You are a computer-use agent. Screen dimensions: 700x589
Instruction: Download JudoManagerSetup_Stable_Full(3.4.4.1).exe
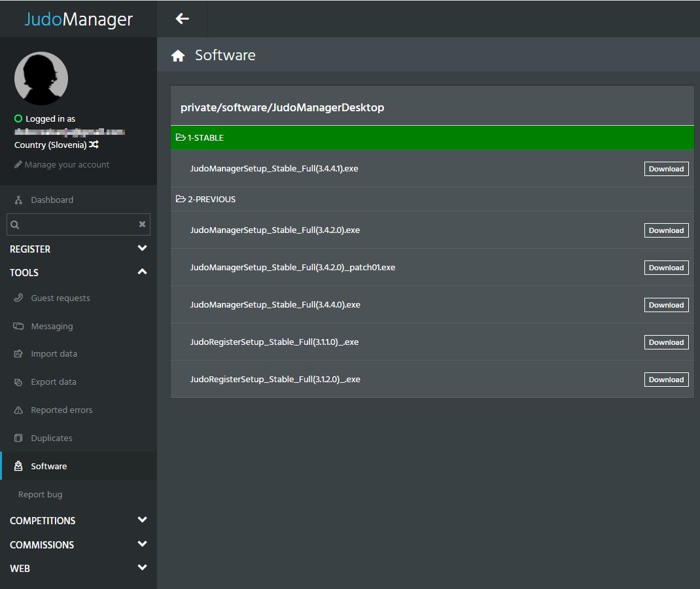click(x=666, y=169)
